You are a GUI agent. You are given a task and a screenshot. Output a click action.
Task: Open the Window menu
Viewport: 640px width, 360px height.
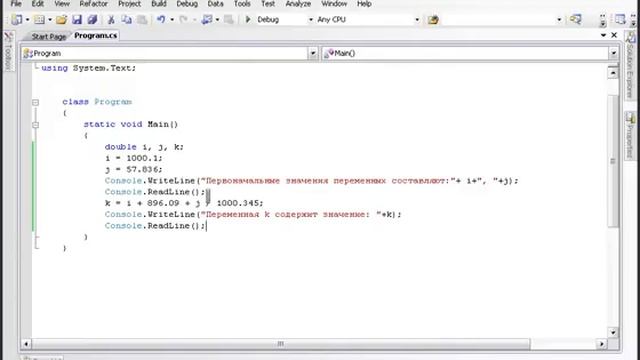[x=334, y=4]
